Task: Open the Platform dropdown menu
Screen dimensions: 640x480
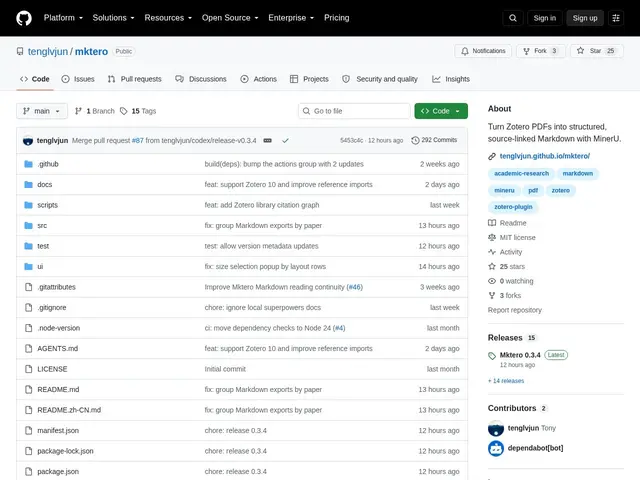Action: (x=63, y=18)
